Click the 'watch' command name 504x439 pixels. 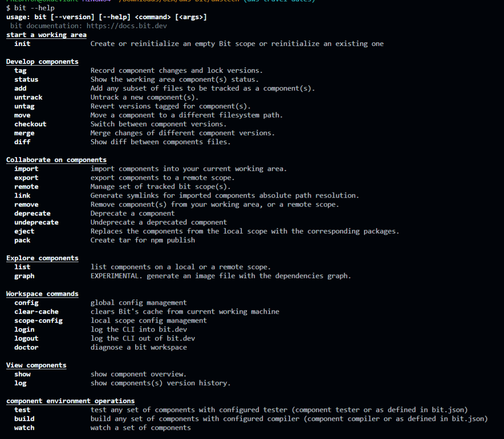pyautogui.click(x=24, y=428)
